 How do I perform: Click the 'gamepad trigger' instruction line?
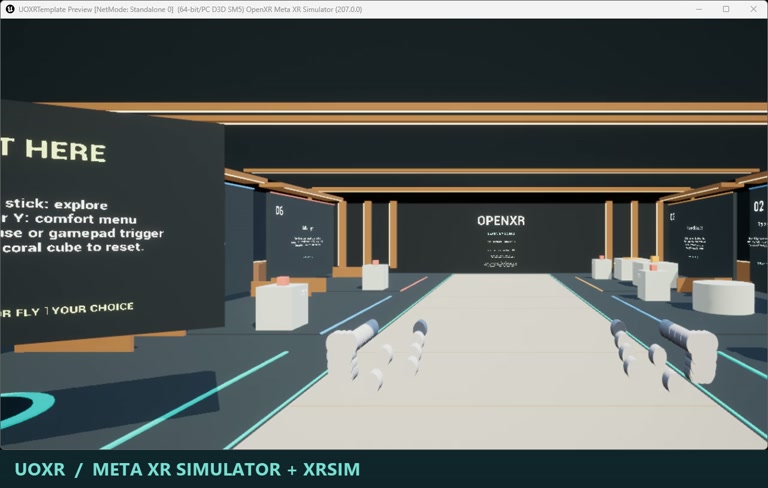(x=82, y=233)
